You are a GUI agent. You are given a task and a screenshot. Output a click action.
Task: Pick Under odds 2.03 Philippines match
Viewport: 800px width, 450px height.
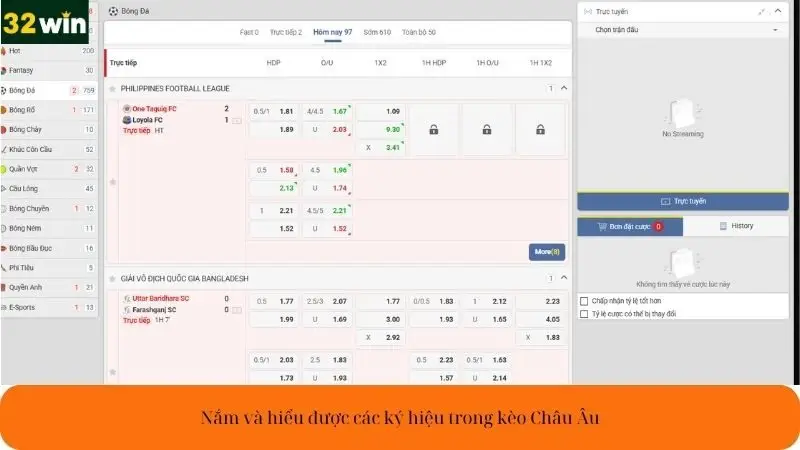point(327,130)
